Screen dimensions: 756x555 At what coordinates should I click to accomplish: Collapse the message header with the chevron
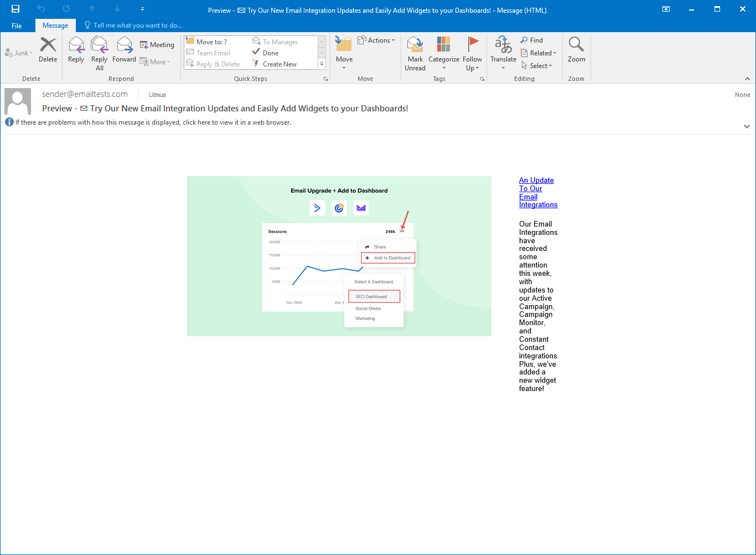point(747,126)
